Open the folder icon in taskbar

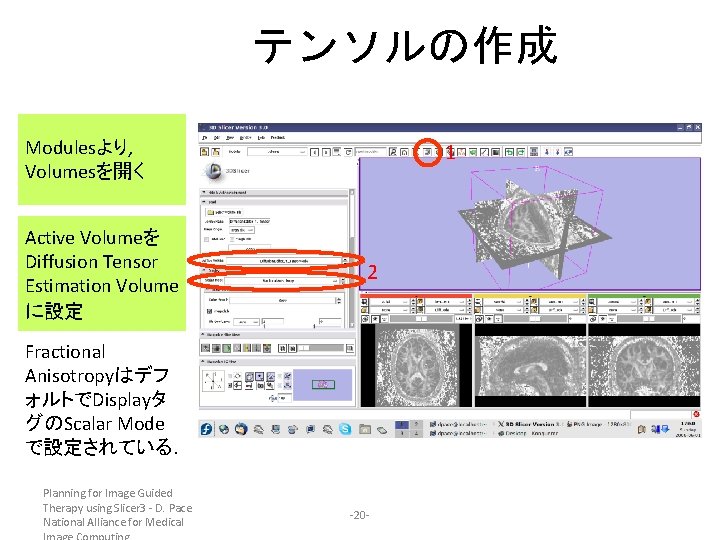[x=365, y=429]
